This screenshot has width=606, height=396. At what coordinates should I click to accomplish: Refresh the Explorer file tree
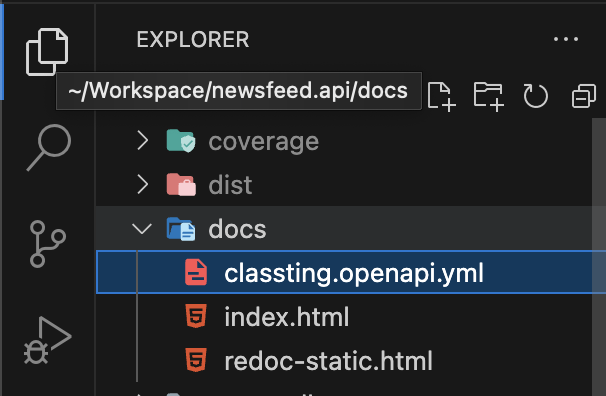point(536,96)
